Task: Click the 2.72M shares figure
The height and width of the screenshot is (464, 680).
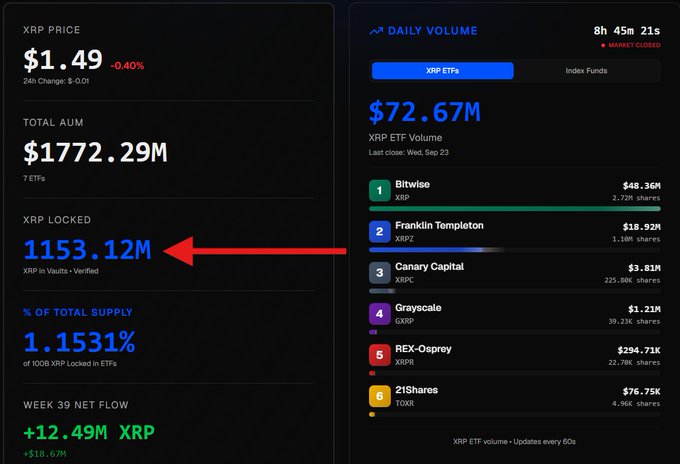Action: (636, 198)
